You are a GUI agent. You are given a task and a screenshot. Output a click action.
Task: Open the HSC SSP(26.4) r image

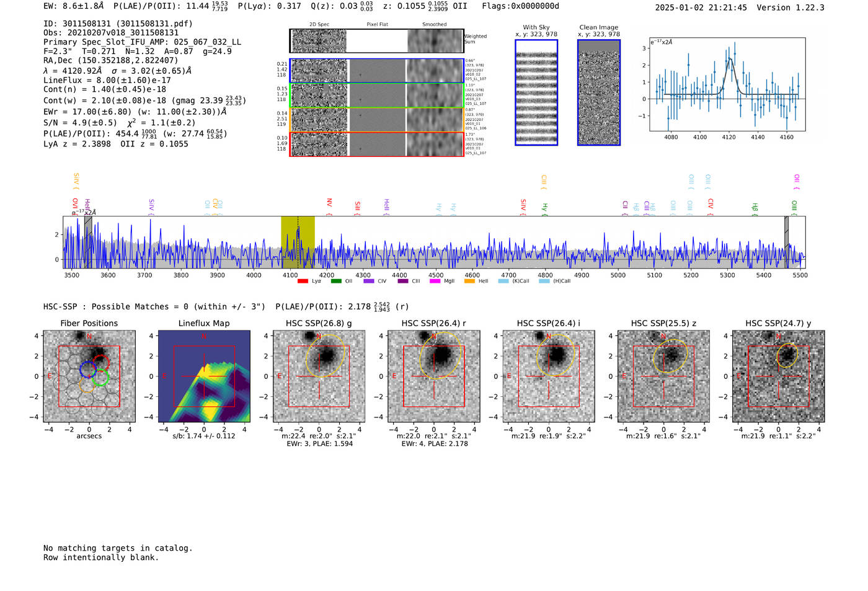tap(434, 376)
